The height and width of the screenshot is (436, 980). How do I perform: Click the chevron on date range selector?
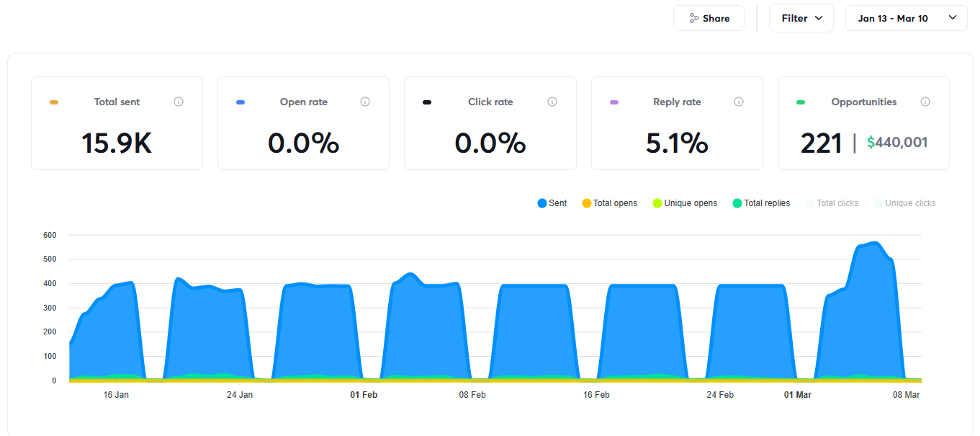953,18
